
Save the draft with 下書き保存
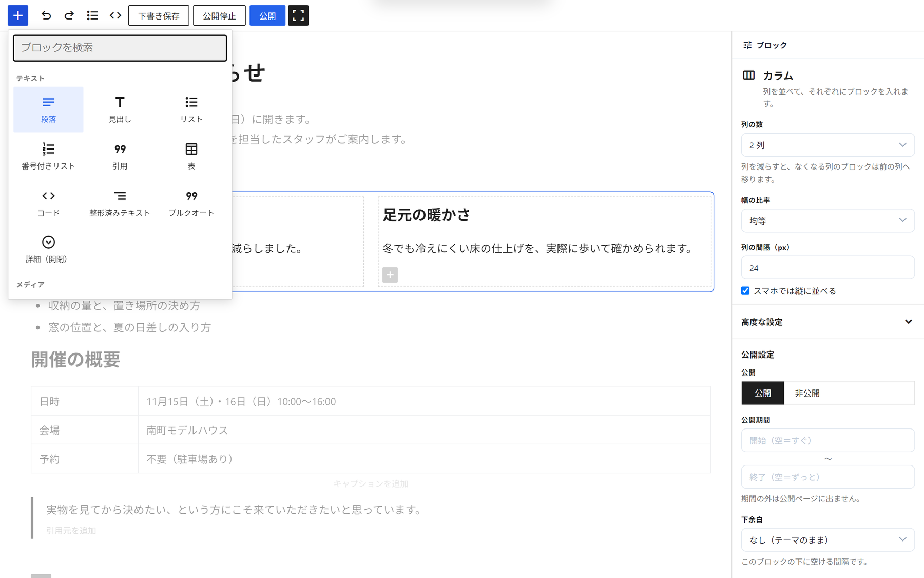coord(159,15)
